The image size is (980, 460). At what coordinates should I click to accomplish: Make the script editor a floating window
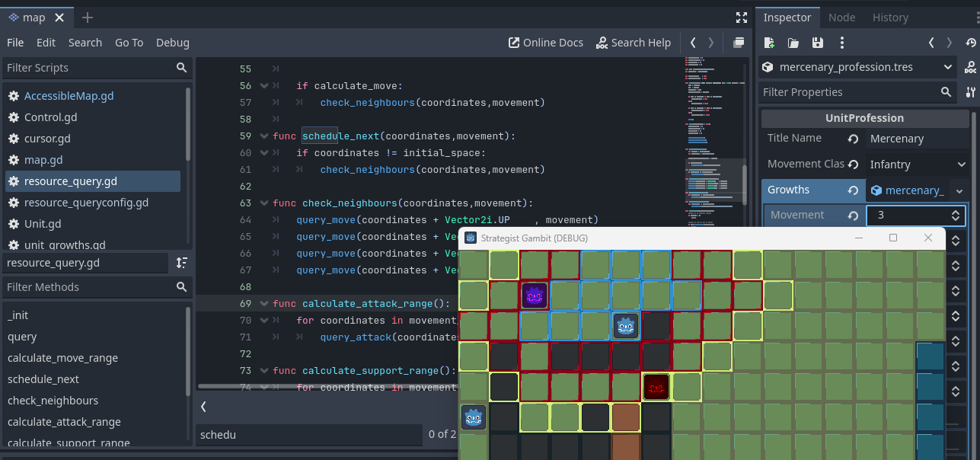[737, 43]
